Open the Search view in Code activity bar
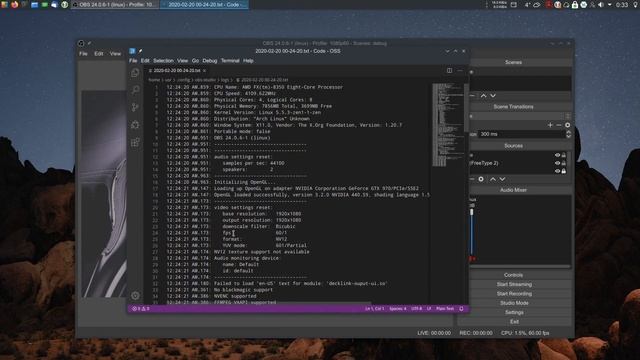Viewport: 640px width, 360px height. (135, 90)
